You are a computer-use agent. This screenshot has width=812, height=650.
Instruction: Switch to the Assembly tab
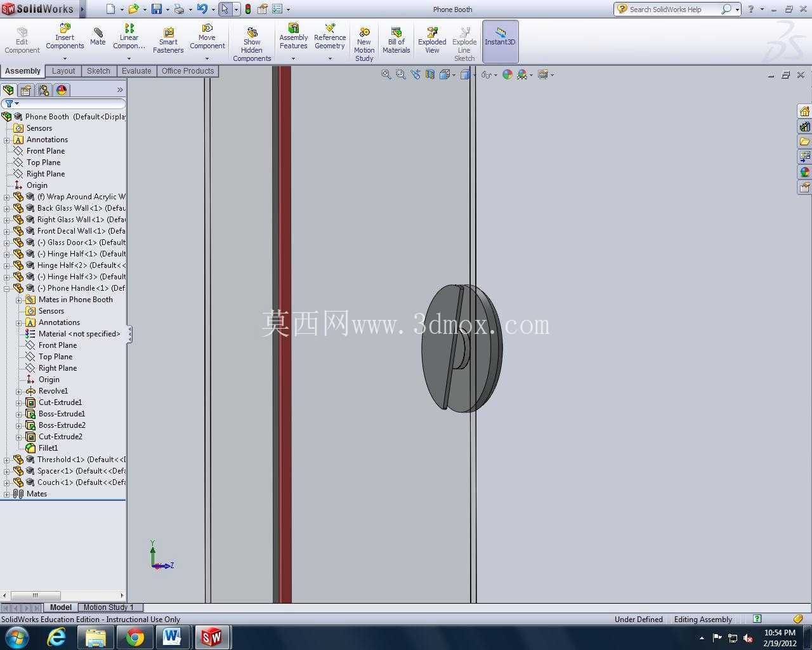pos(23,71)
